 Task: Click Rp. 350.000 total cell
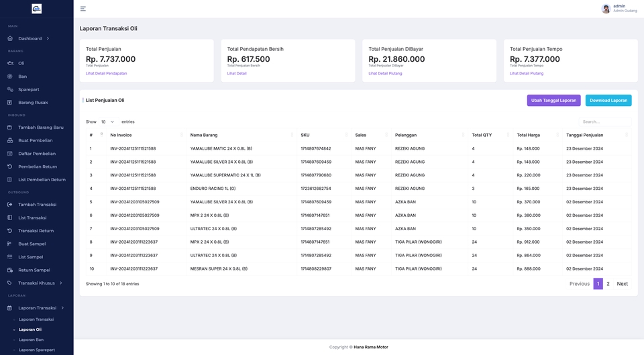tap(529, 228)
